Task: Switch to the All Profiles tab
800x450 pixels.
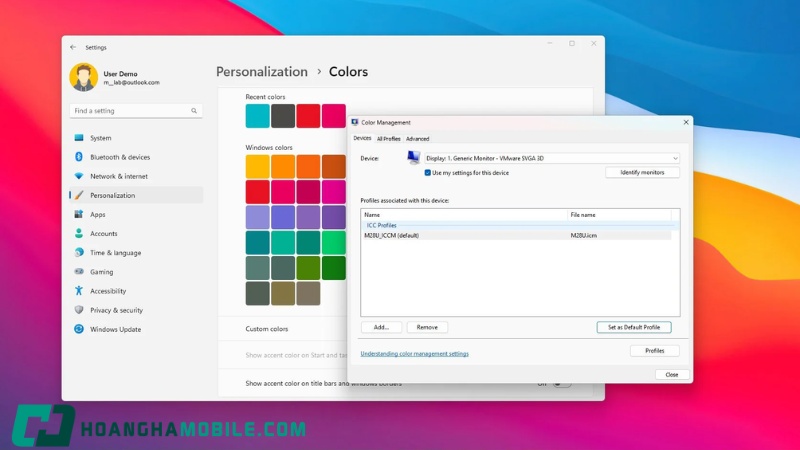Action: coord(388,139)
